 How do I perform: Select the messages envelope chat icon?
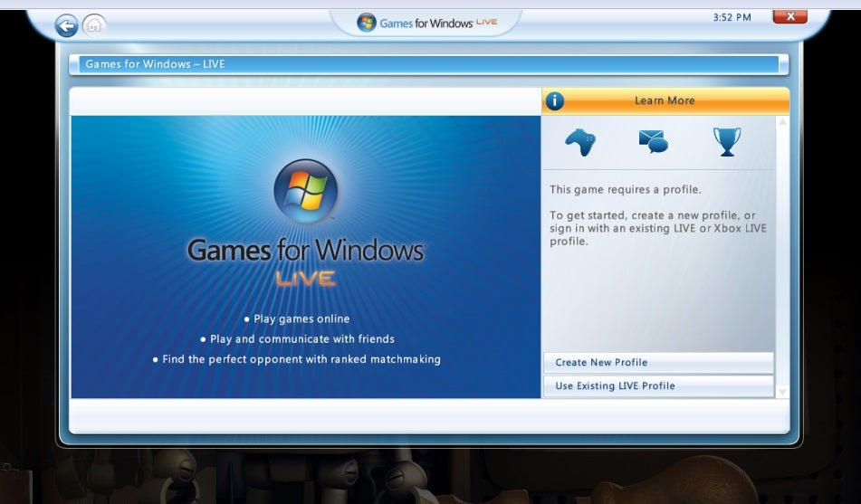pos(654,141)
